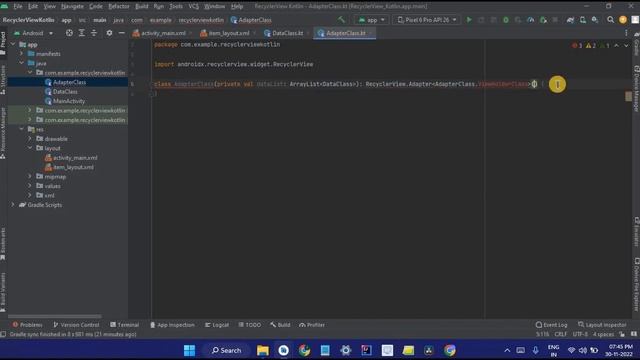Open the Resource Manager side tab
This screenshot has height=360, width=640.
click(3, 133)
